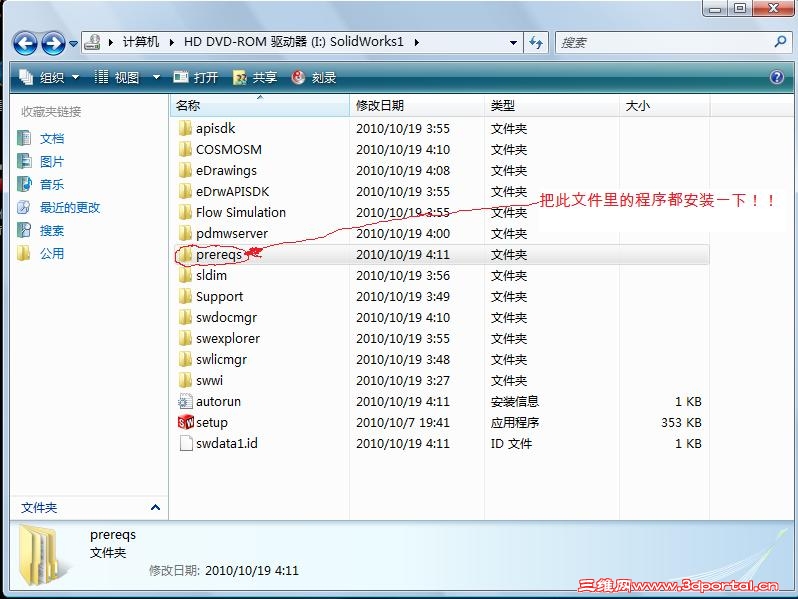Click 共享 in the toolbar
The width and height of the screenshot is (798, 599).
pos(254,77)
